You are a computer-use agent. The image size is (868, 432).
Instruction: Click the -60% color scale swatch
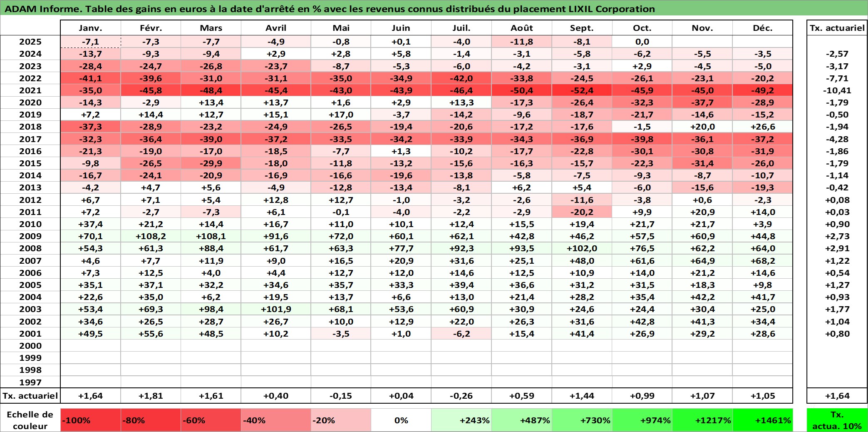click(211, 420)
